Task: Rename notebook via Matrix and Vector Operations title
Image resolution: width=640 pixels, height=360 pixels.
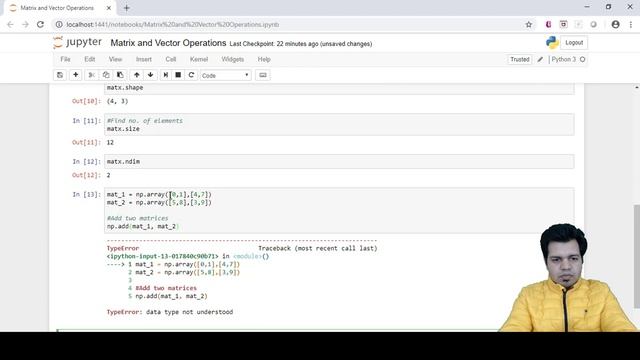Action: (x=168, y=43)
